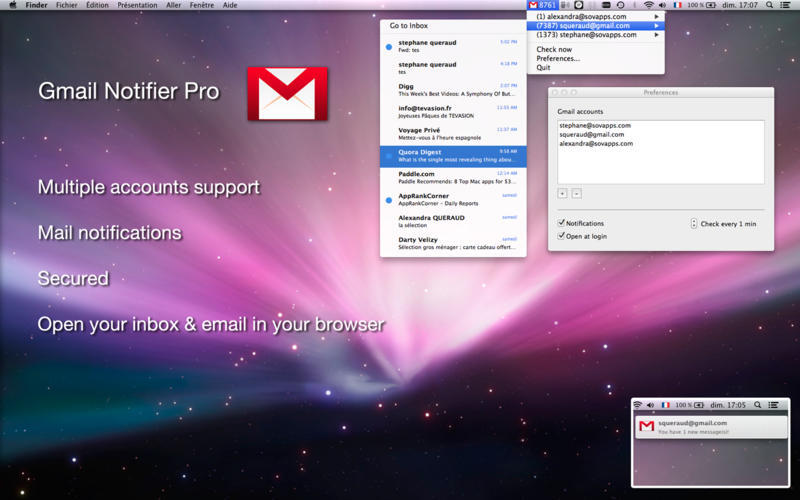The width and height of the screenshot is (800, 500).
Task: Click the battery icon in top menu bar
Action: [x=709, y=5]
